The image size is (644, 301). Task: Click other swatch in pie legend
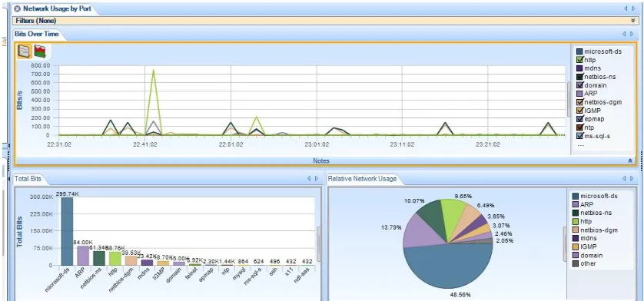576,263
